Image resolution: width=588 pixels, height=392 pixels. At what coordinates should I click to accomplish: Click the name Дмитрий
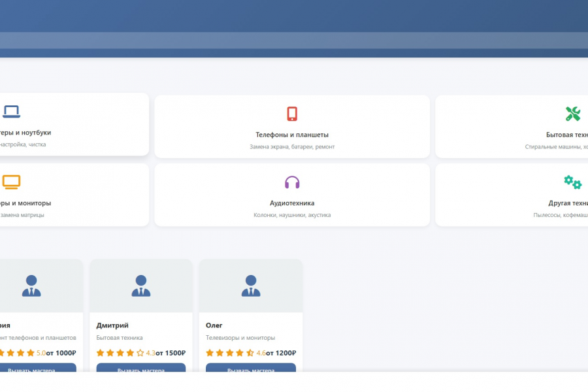coord(112,325)
